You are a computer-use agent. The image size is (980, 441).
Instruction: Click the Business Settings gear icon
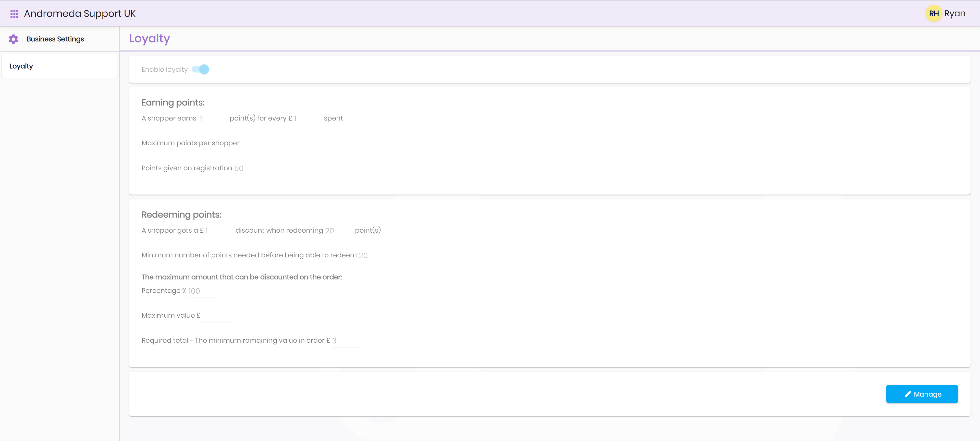[13, 39]
